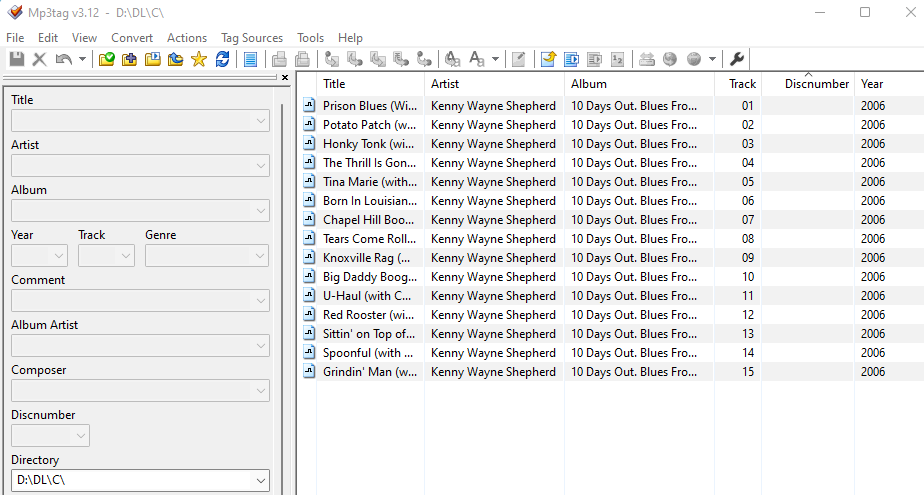The height and width of the screenshot is (495, 924).
Task: Click the Text file - Tag convert icon
Action: coord(401,59)
